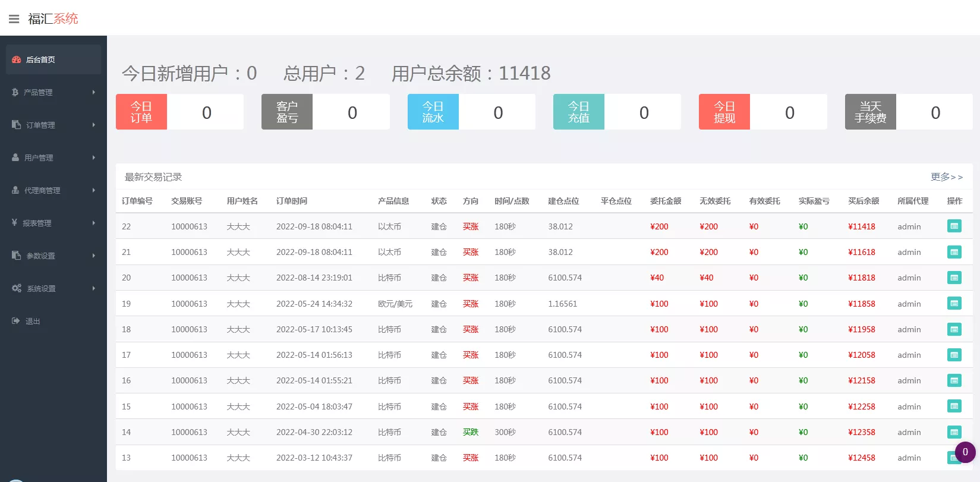Click the logout icon beside 退出
The width and height of the screenshot is (980, 482).
[x=16, y=321]
